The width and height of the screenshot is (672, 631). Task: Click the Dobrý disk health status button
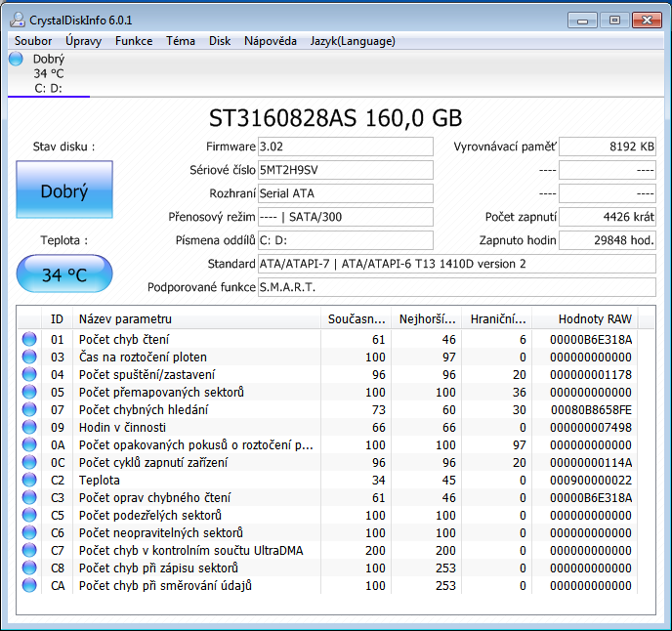click(64, 189)
